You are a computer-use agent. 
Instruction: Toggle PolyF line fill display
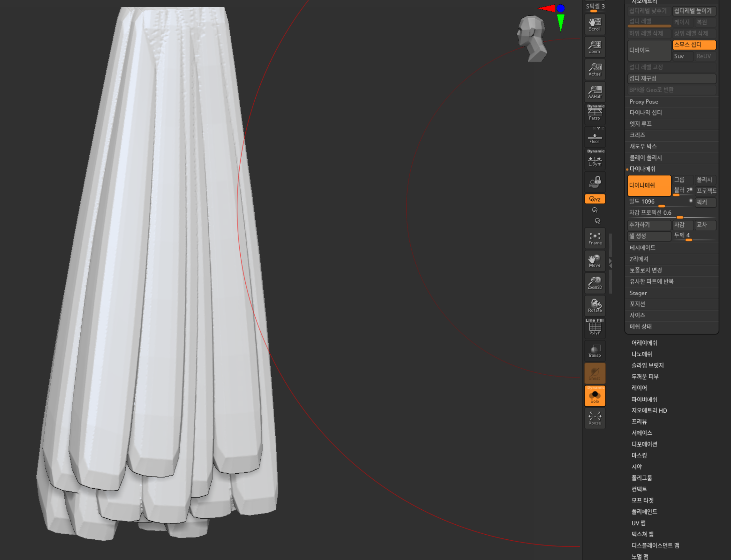[595, 328]
